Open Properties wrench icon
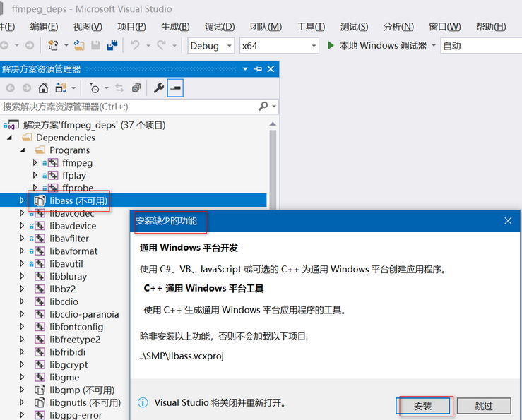 (158, 88)
